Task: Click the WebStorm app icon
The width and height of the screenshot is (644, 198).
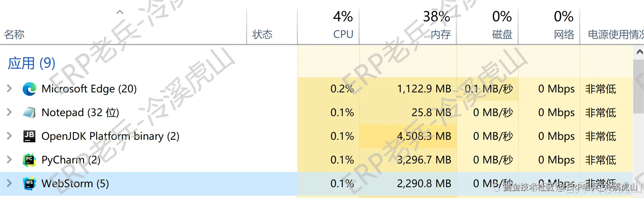Action: (29, 183)
